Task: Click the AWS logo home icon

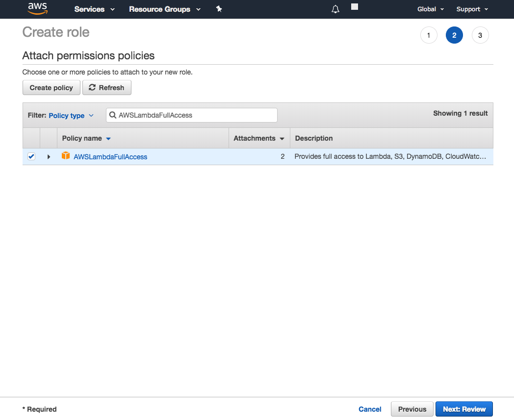Action: tap(37, 9)
